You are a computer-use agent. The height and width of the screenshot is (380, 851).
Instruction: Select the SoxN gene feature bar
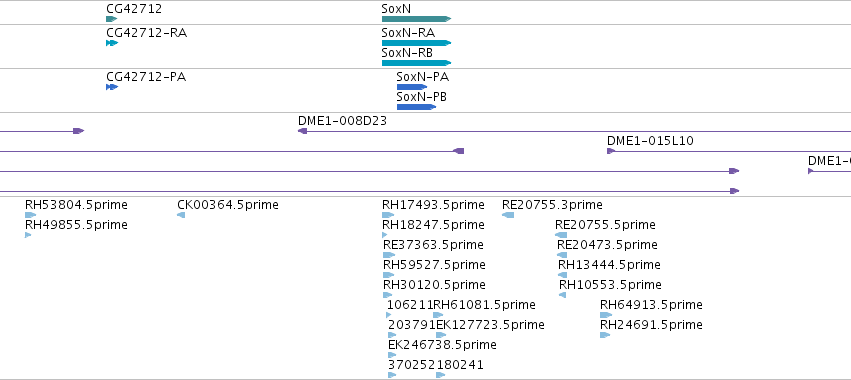coord(416,19)
